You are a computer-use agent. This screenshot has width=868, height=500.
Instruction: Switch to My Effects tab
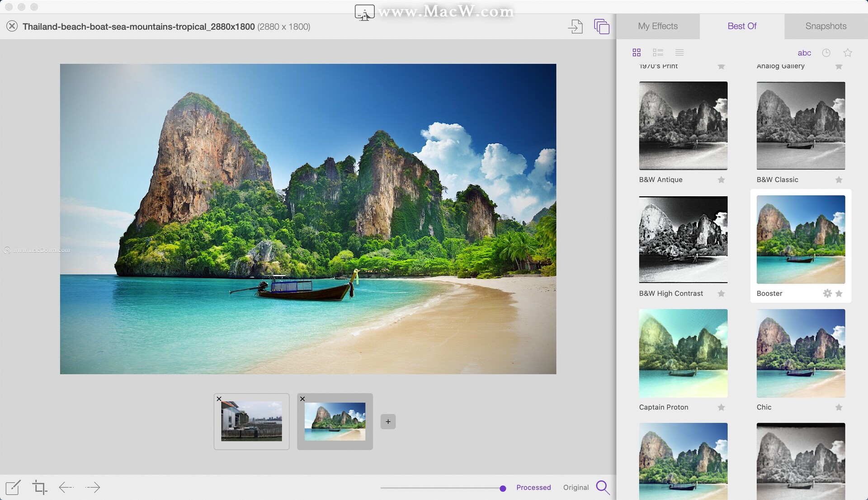(658, 26)
